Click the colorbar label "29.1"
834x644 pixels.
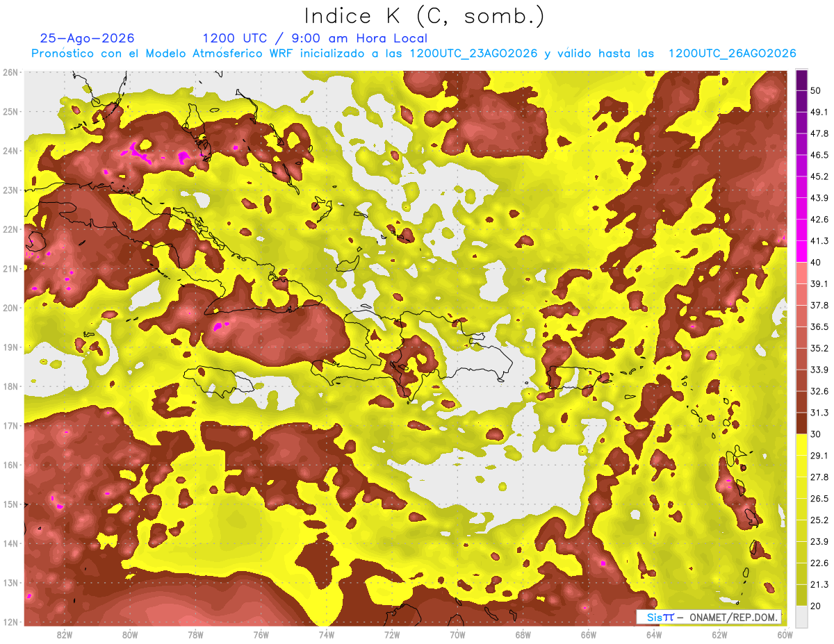point(819,455)
